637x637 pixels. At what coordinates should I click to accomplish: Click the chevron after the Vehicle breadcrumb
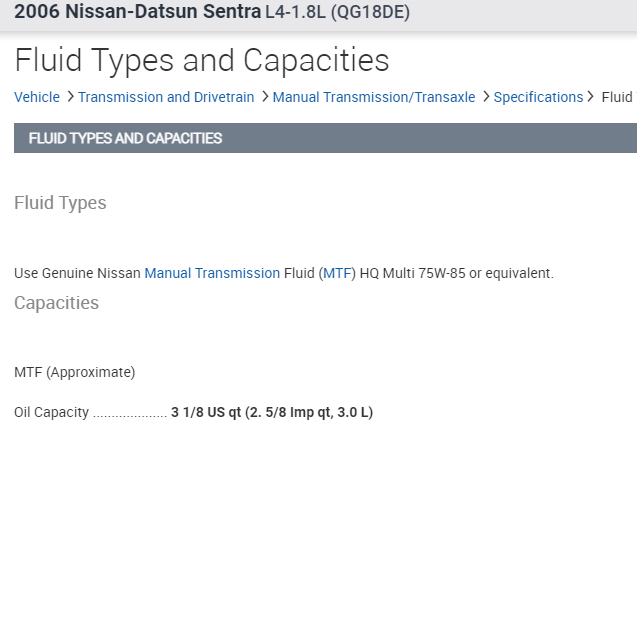70,97
